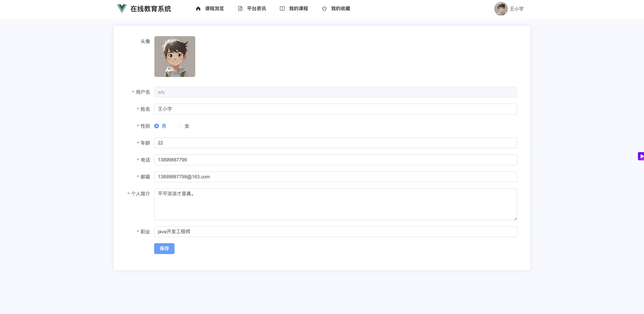Select the 女 gender radio button
This screenshot has height=314, width=644.
click(180, 126)
